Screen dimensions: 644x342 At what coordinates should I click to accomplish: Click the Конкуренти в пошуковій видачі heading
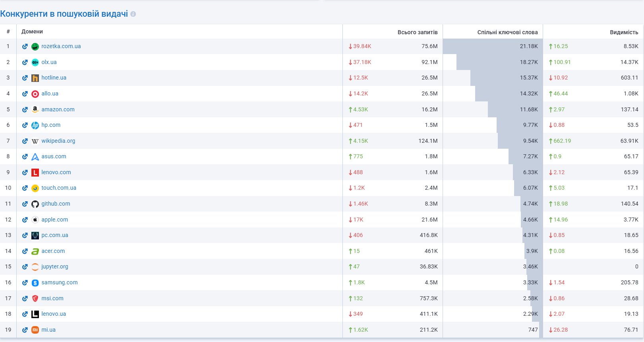pos(64,14)
